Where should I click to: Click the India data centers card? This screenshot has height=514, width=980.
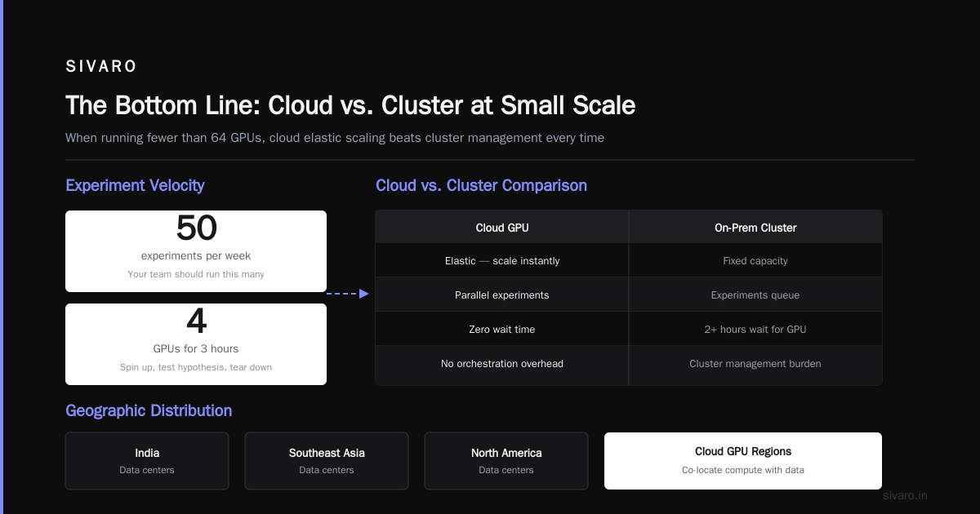147,461
